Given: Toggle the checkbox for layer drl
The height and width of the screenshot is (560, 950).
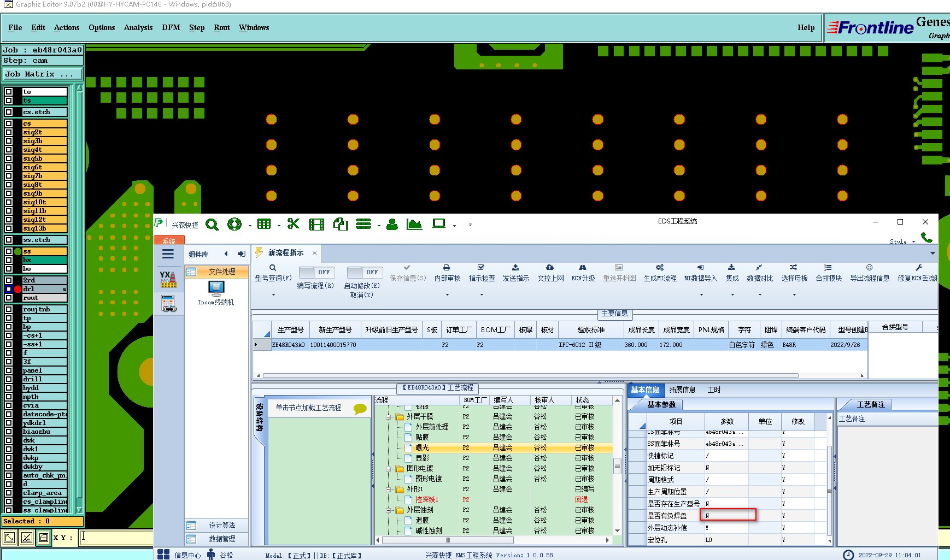Looking at the screenshot, I should (9, 289).
